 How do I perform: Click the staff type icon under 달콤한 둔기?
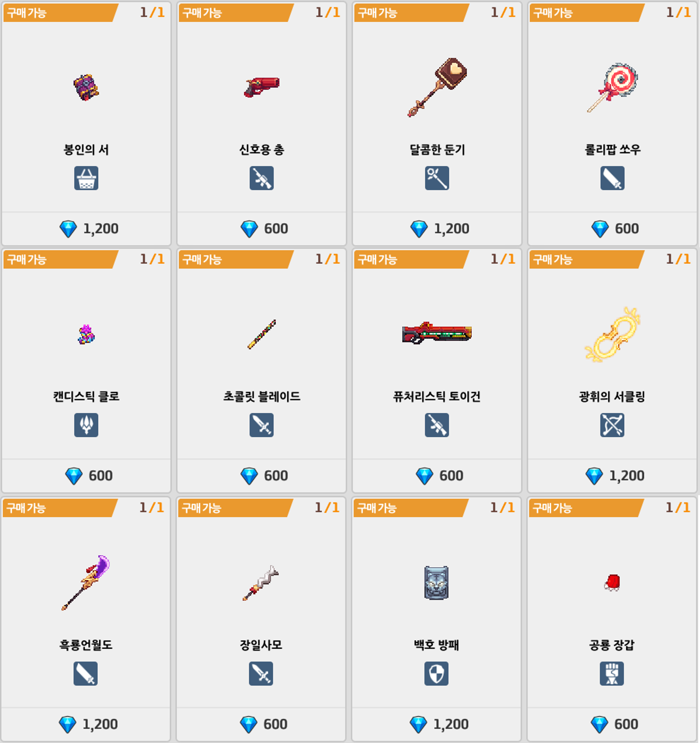click(x=437, y=178)
